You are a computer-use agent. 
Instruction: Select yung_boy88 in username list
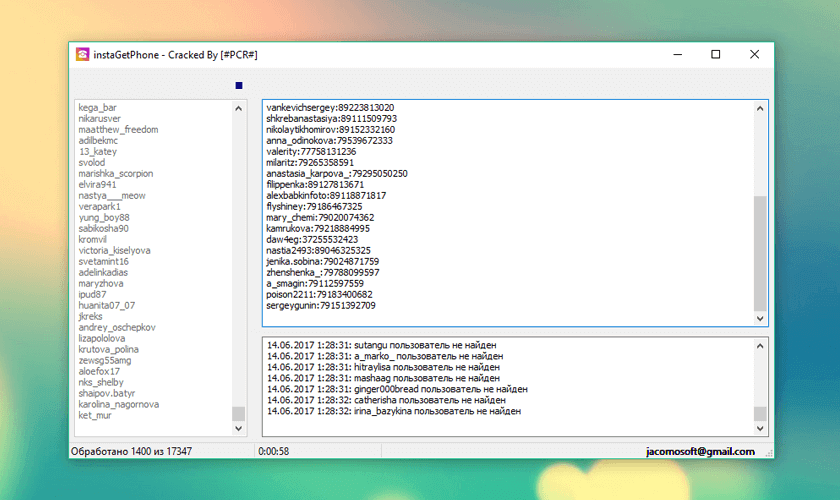[x=104, y=218]
